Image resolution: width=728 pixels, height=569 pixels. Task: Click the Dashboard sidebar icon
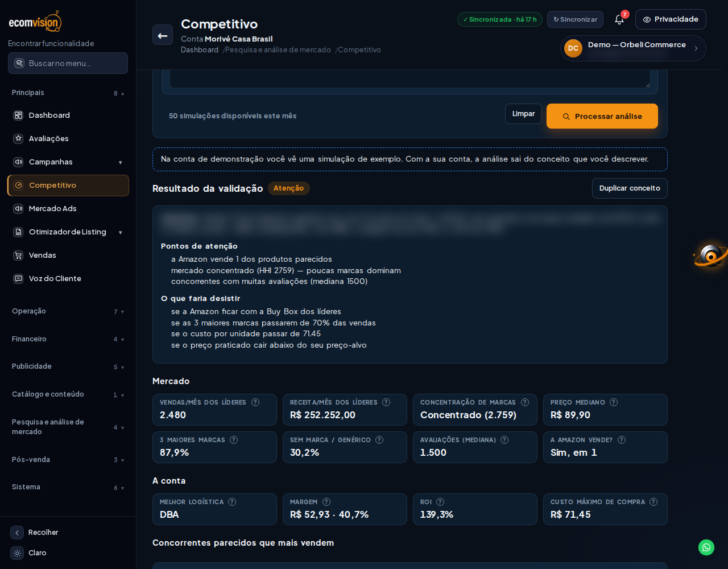pyautogui.click(x=18, y=116)
